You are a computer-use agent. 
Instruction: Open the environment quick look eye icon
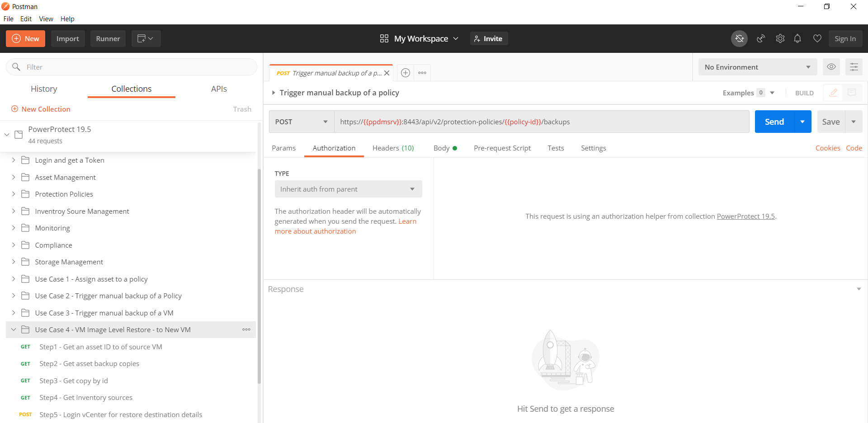pos(831,67)
